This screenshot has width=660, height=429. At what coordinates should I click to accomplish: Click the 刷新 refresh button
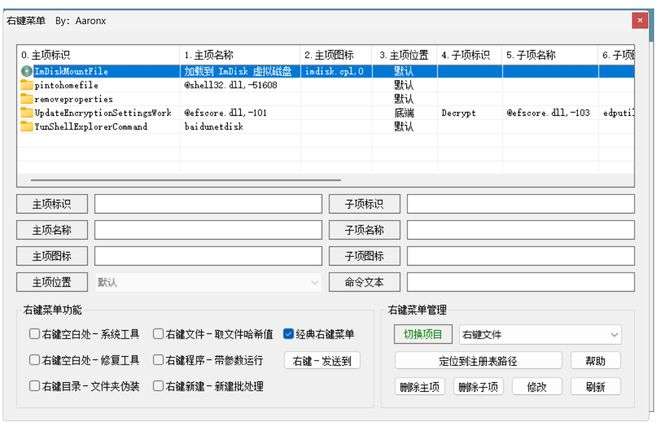pos(596,386)
